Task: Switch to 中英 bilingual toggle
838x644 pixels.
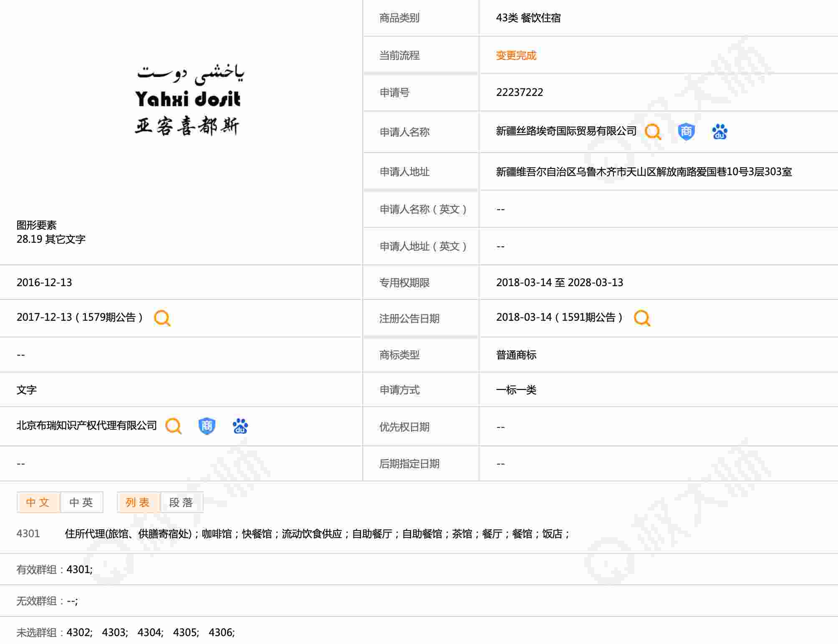Action: [x=81, y=502]
